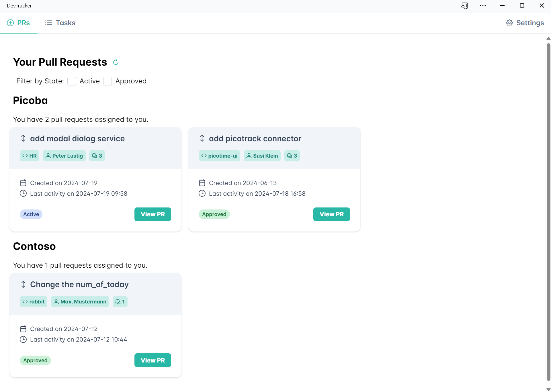Click the calendar icon on Change the num_of_today card
This screenshot has width=551, height=392.
coord(23,329)
